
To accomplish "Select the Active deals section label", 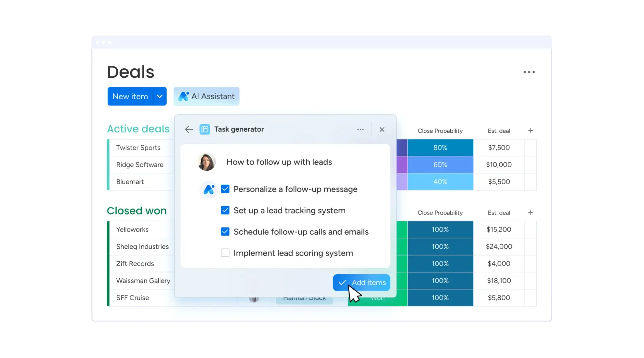I will (138, 128).
